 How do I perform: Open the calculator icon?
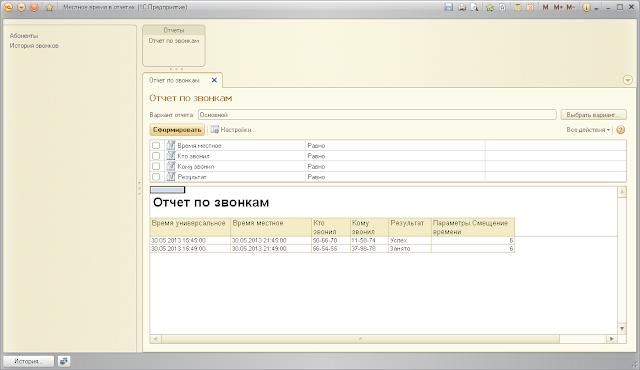tap(517, 7)
